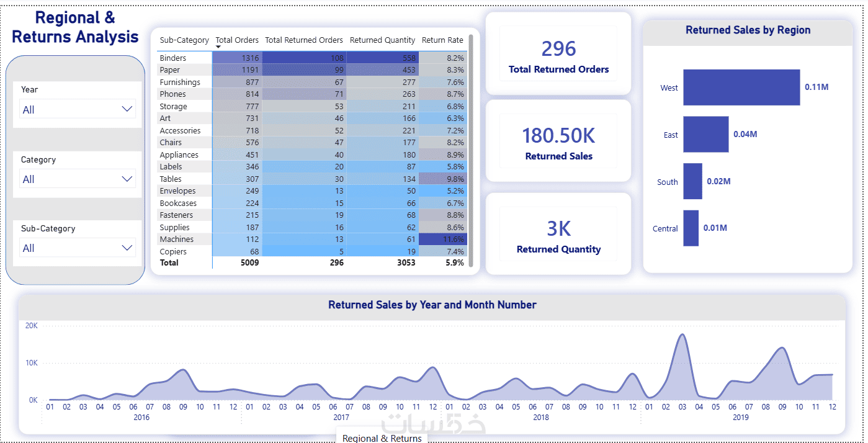Select the West region bar
868x443 pixels.
click(741, 87)
